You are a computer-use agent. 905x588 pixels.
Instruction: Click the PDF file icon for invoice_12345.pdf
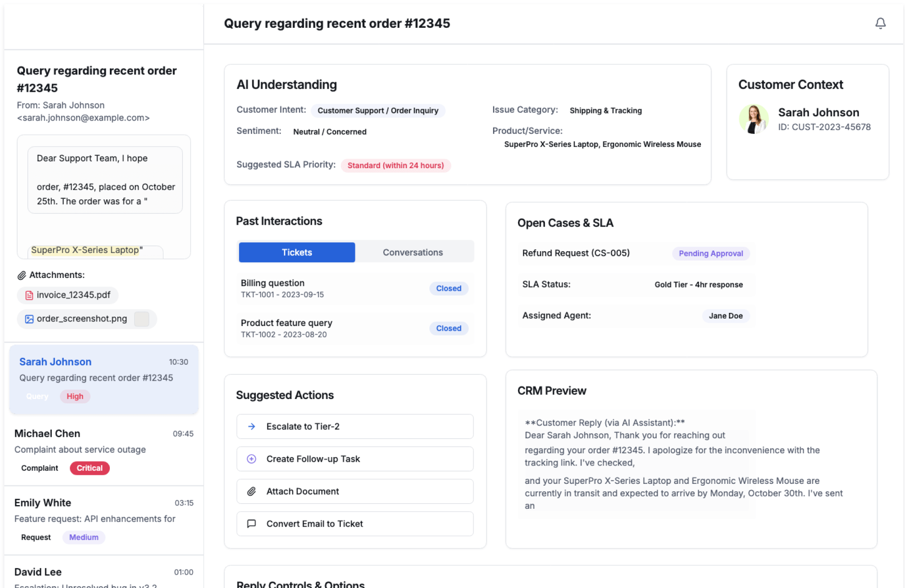[x=29, y=295]
